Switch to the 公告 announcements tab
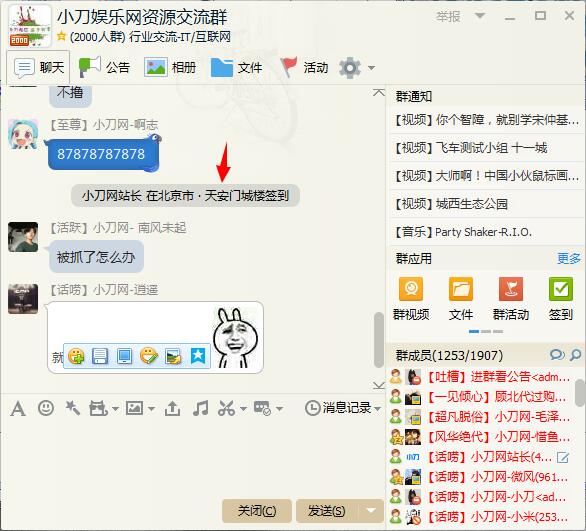Image resolution: width=586 pixels, height=531 pixels. click(104, 68)
